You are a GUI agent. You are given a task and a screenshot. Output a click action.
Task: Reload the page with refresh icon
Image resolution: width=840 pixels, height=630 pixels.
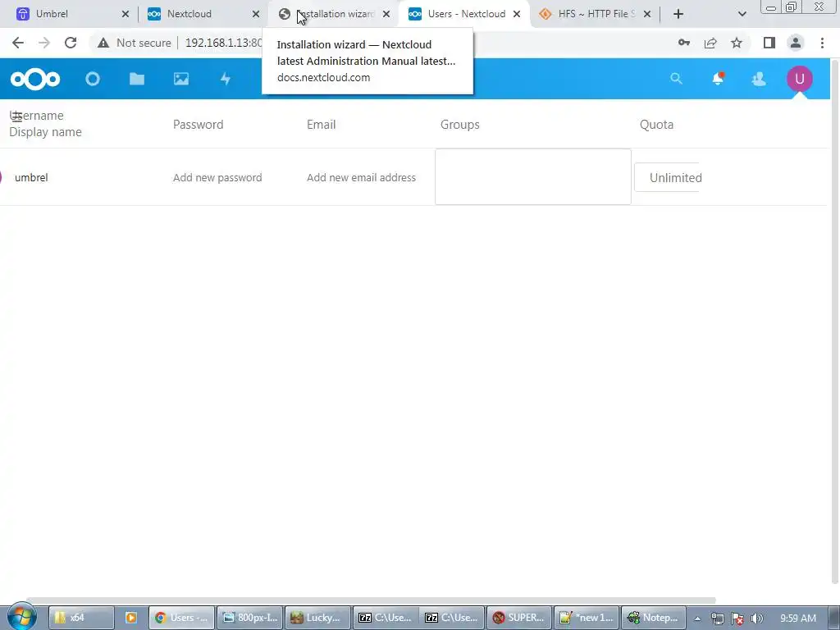point(71,43)
